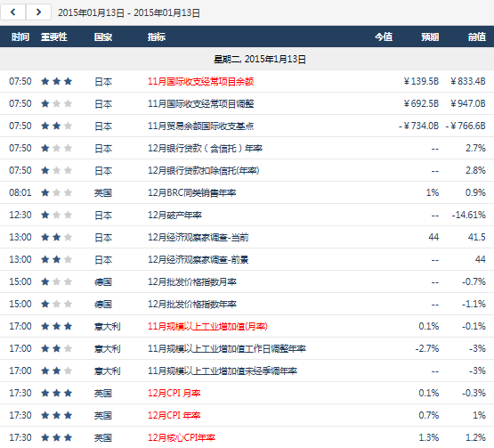
Task: Open 12月经济观察家调查-前景 indicator
Action: click(x=198, y=259)
